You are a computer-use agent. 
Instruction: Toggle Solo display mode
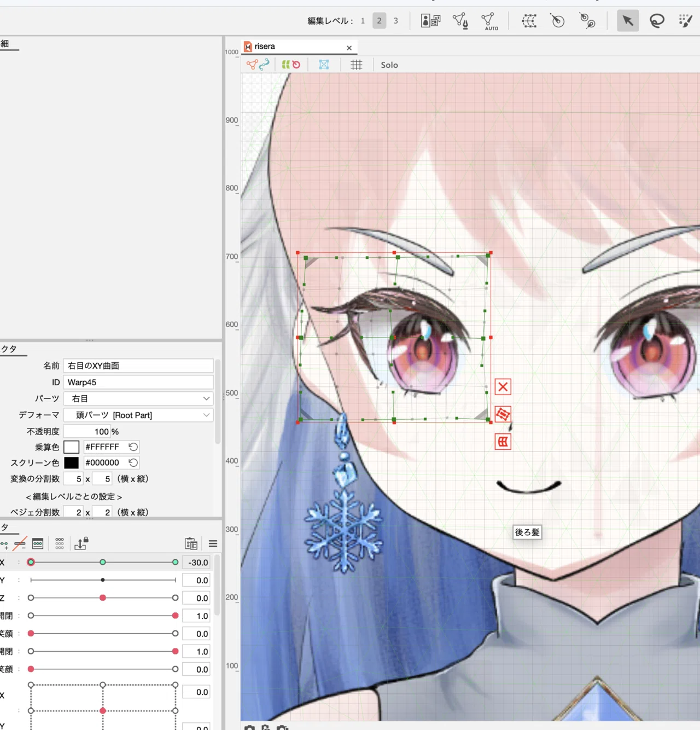tap(389, 65)
